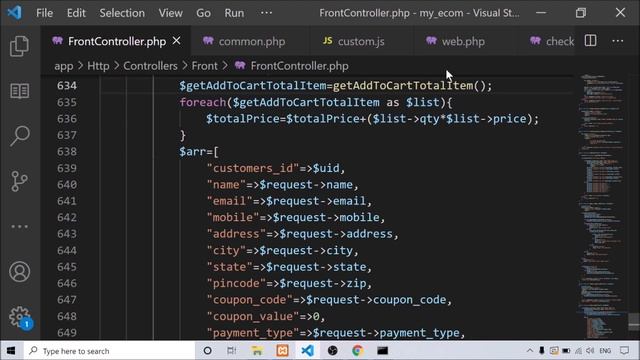The image size is (640, 360).
Task: Click the volume speaker tray icon
Action: pyautogui.click(x=590, y=351)
